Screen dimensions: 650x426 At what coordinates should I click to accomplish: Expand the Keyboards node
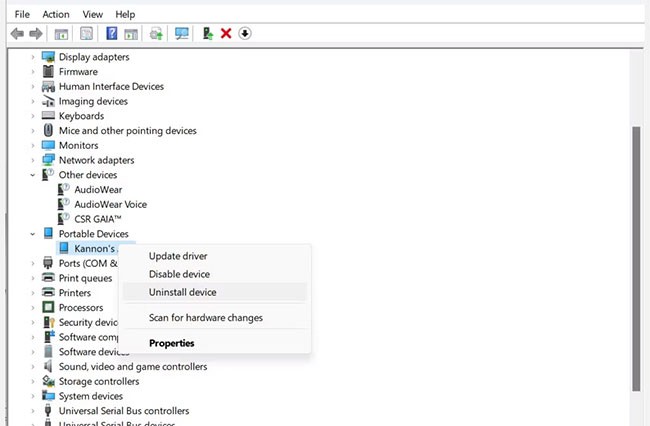click(x=33, y=116)
